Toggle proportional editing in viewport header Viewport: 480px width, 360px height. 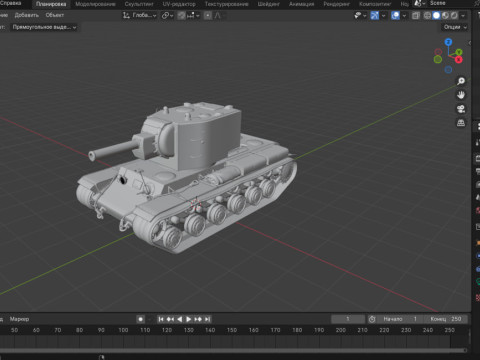pos(208,15)
